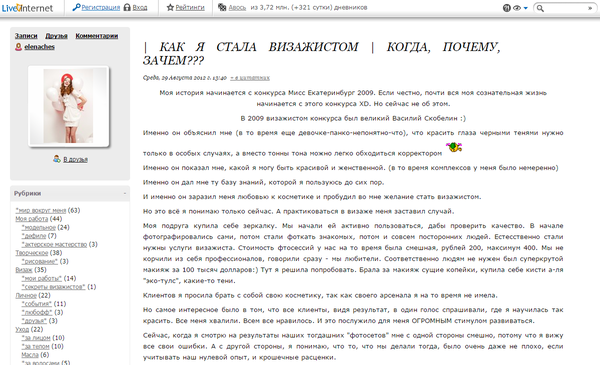Click the Регистрация link
600x365 pixels.
pyautogui.click(x=101, y=7)
